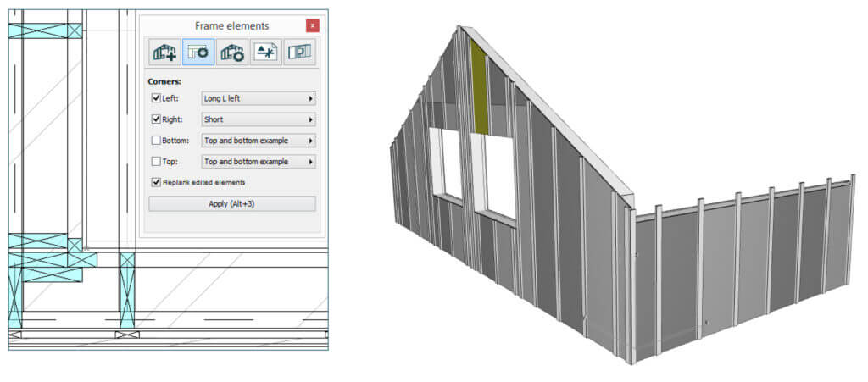Open the Bottom corner type dropdown
This screenshot has width=868, height=382.
pyautogui.click(x=259, y=141)
